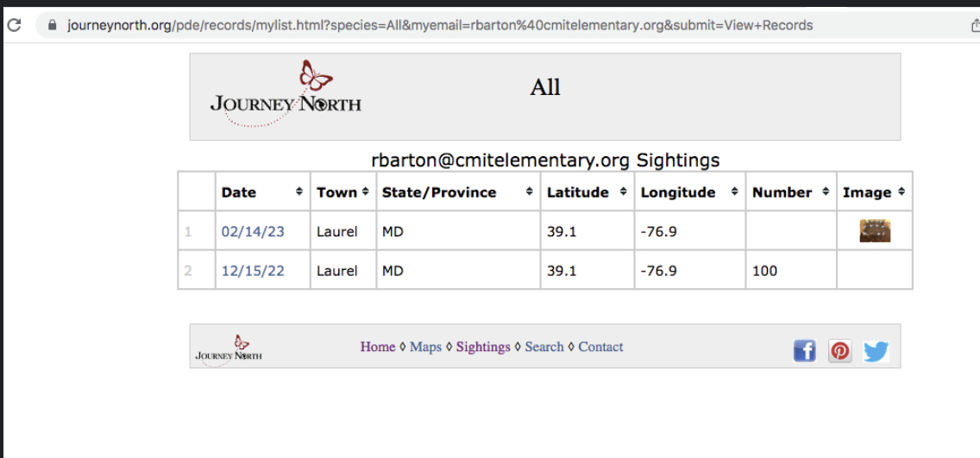Click MD in the 02/14/23 row
The width and height of the screenshot is (980, 458).
click(393, 232)
